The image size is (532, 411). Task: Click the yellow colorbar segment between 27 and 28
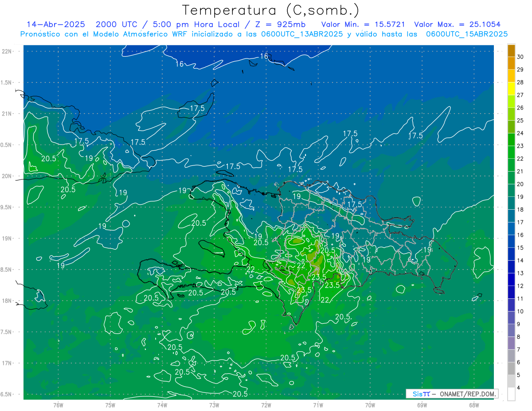pos(511,89)
